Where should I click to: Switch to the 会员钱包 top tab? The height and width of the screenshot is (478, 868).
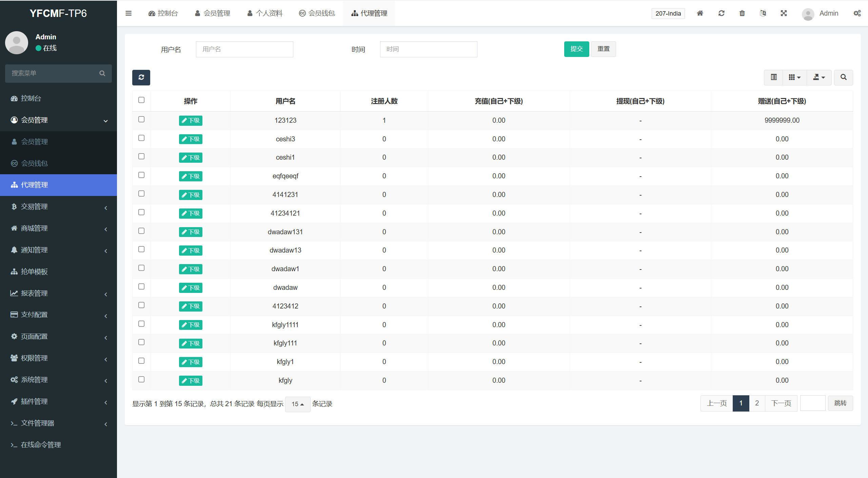coord(317,13)
